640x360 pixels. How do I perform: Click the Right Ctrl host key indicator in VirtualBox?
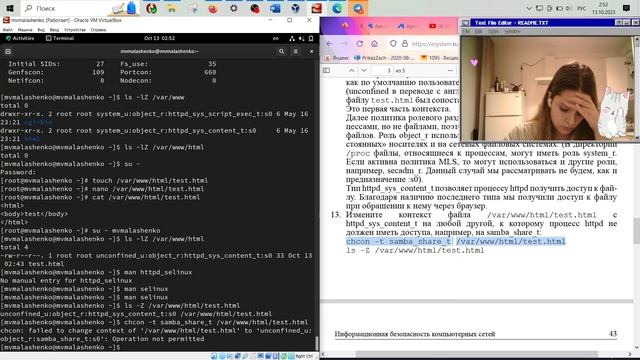(304, 356)
